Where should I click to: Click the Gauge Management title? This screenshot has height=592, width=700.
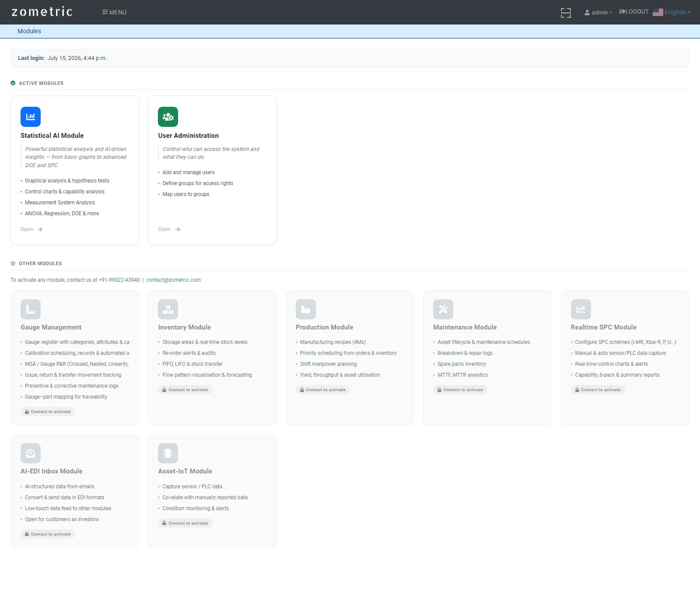click(x=51, y=327)
